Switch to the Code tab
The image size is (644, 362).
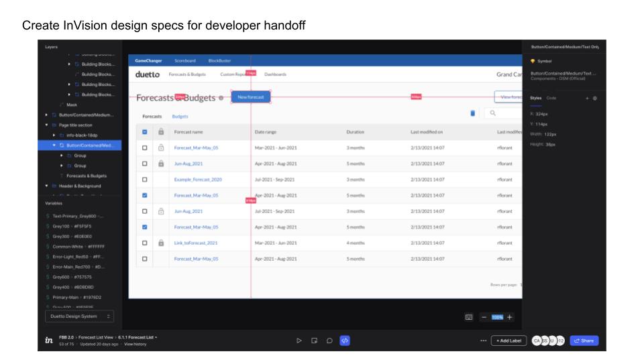(551, 98)
